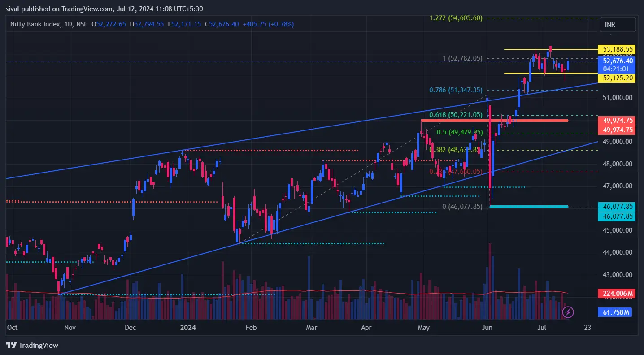Click the 53,188.55 yellow price label

[x=618, y=49]
